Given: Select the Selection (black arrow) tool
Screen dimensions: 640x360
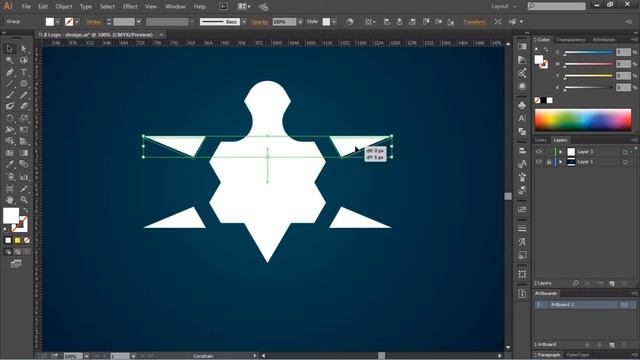Looking at the screenshot, I should 10,49.
